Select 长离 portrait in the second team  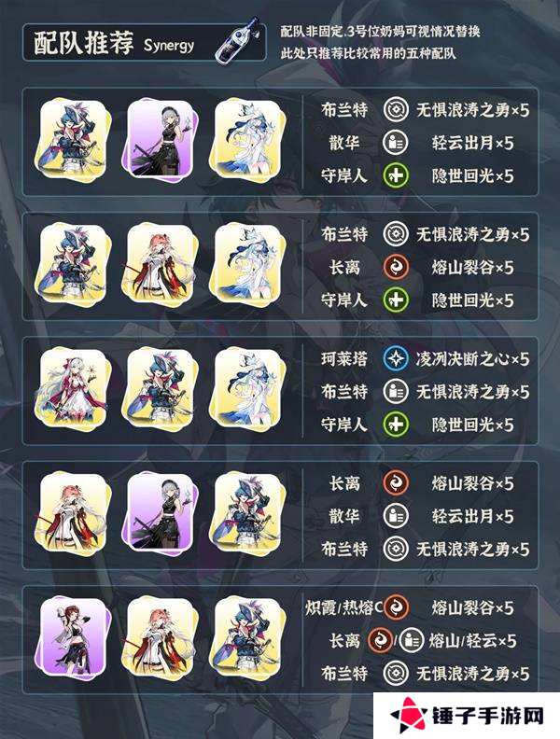click(161, 264)
